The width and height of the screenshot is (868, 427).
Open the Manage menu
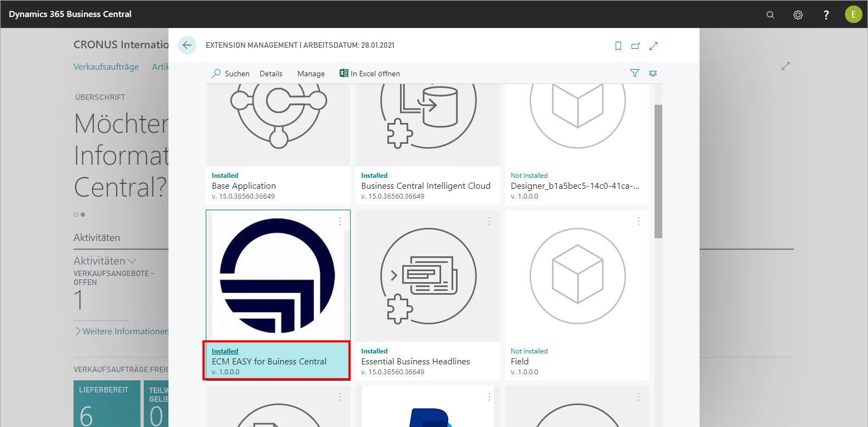311,74
